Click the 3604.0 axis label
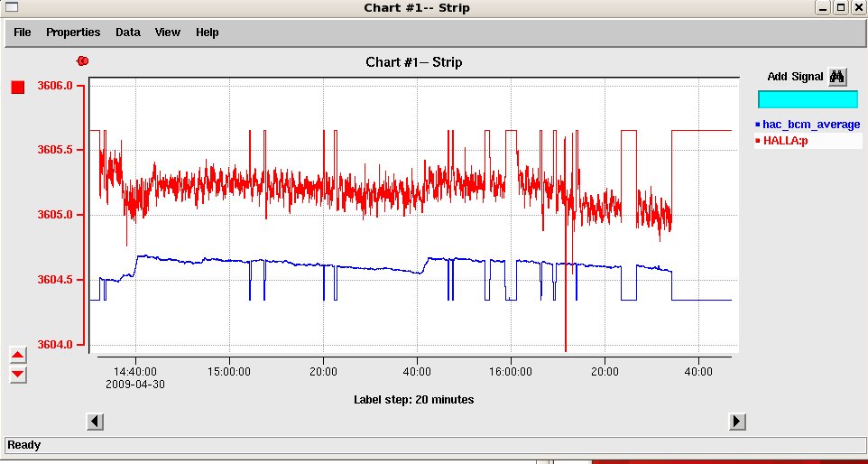Viewport: 868px width, 464px height. (x=55, y=345)
